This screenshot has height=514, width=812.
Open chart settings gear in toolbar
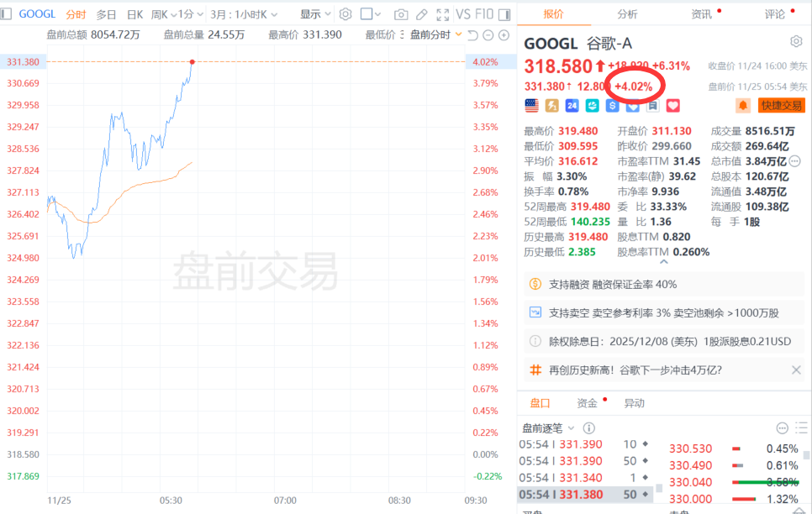[345, 14]
